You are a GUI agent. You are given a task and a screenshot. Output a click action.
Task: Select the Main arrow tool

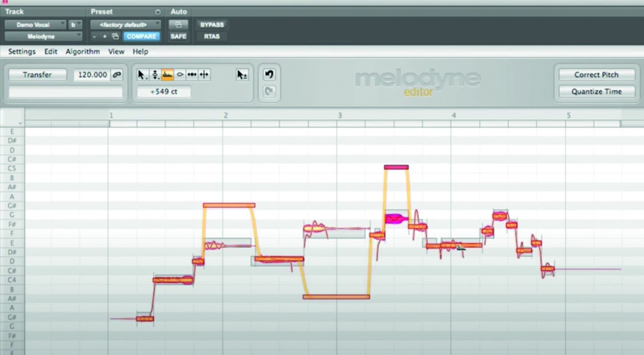[141, 75]
